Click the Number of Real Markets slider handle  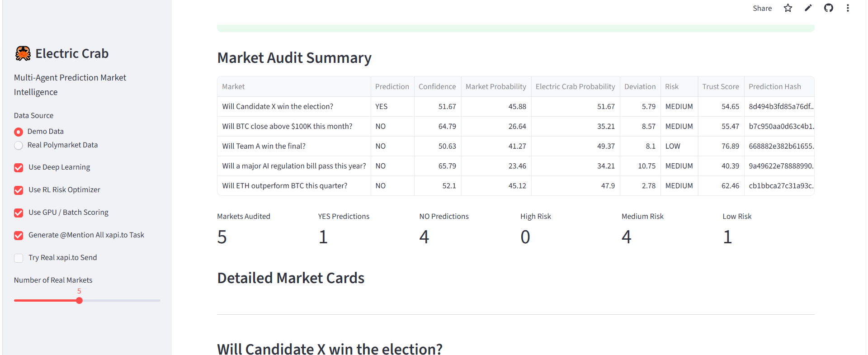point(79,300)
